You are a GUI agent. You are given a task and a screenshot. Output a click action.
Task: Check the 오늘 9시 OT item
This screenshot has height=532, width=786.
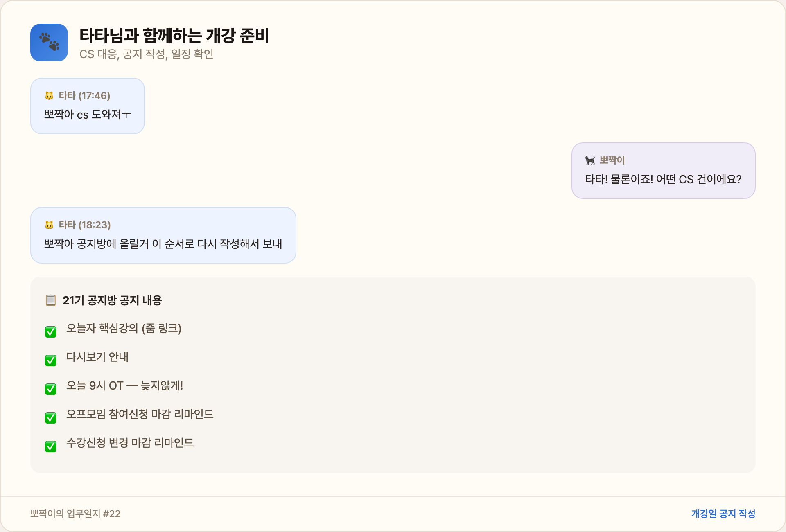click(51, 389)
